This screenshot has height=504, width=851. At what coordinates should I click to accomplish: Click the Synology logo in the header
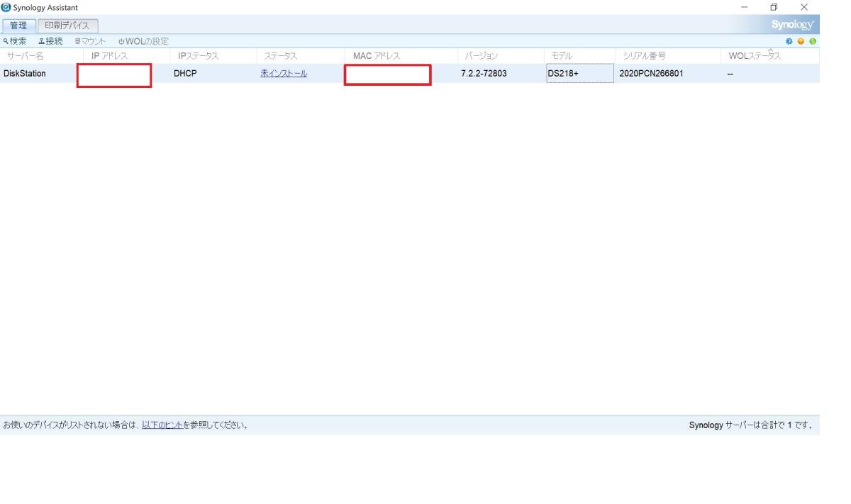tap(793, 25)
